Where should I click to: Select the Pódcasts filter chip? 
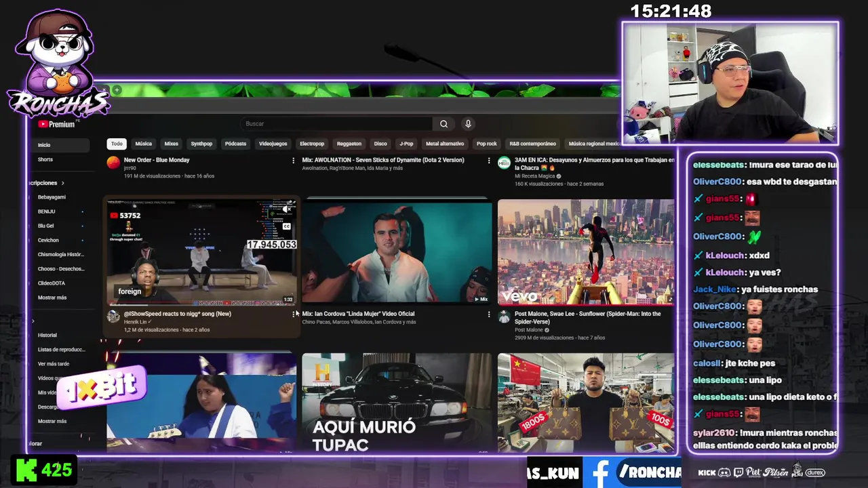[x=235, y=144]
